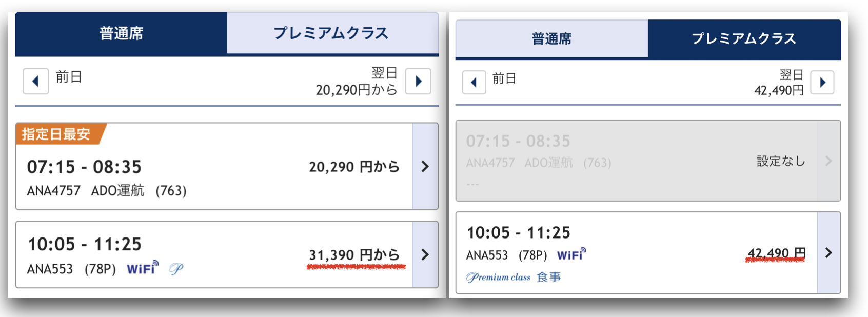Select プレミアムクラス tab in right panel
868x317 pixels.
(x=744, y=38)
